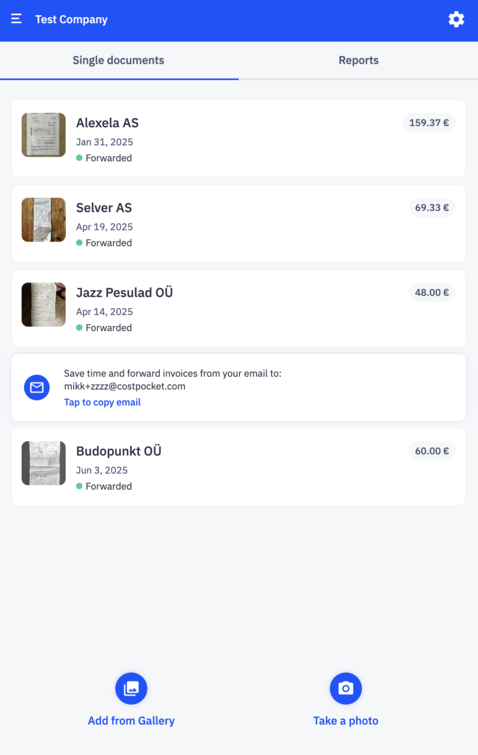The height and width of the screenshot is (755, 478).
Task: Tap the Add from Gallery icon
Action: (x=131, y=688)
